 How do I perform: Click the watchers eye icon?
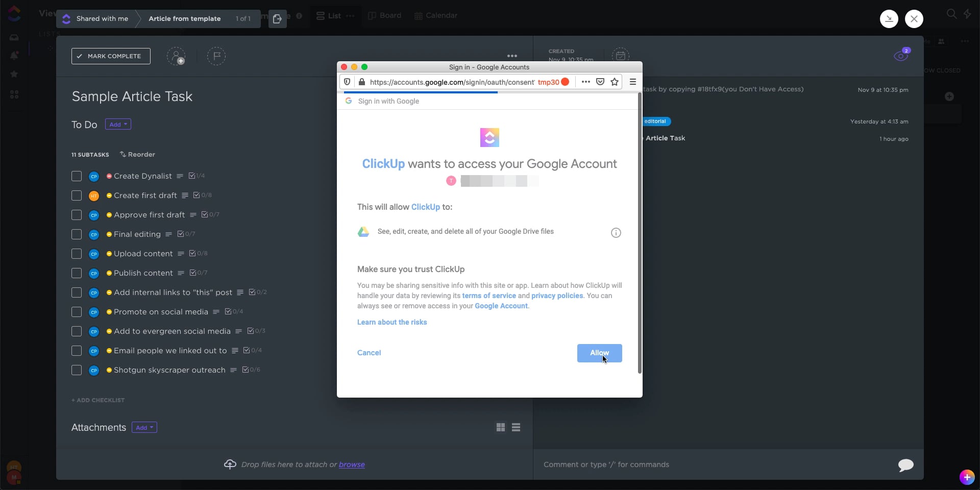coord(901,56)
